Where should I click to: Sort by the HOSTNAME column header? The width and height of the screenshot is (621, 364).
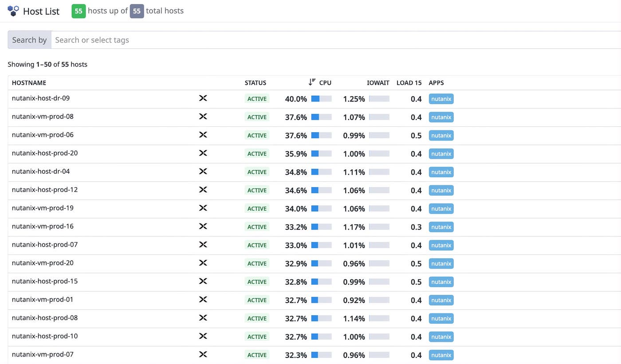[29, 82]
